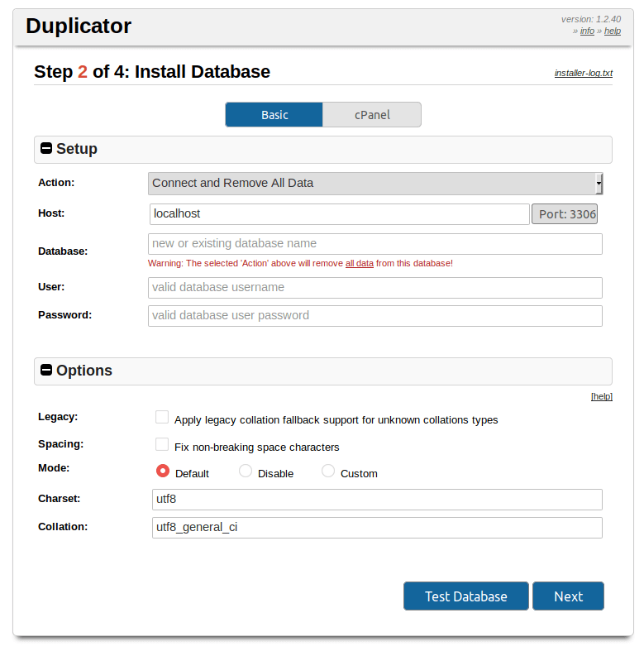Switch to the cPanel tab

372,115
